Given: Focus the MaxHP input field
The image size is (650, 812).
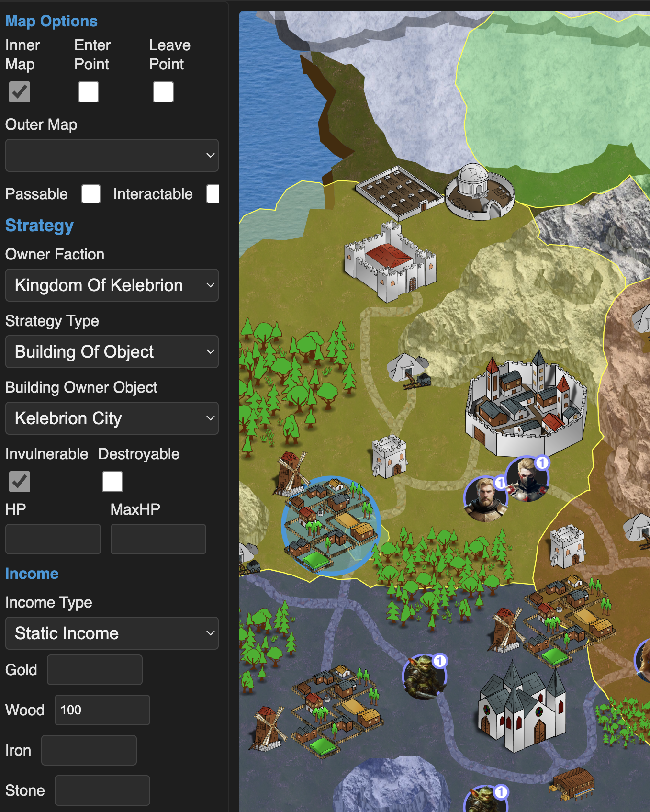Looking at the screenshot, I should [158, 539].
